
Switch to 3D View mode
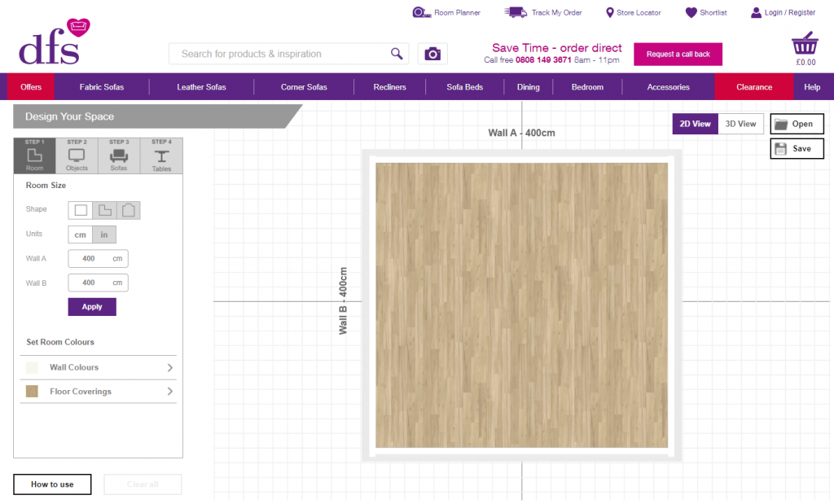point(740,124)
